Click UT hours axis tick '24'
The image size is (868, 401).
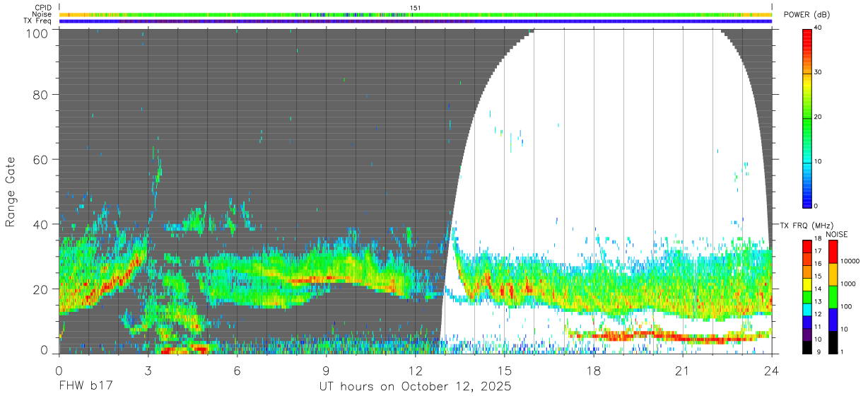pos(772,371)
